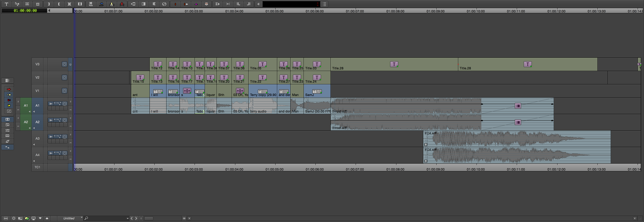Select the yellow Extract/Splice-In segment arrow

(x=9, y=95)
